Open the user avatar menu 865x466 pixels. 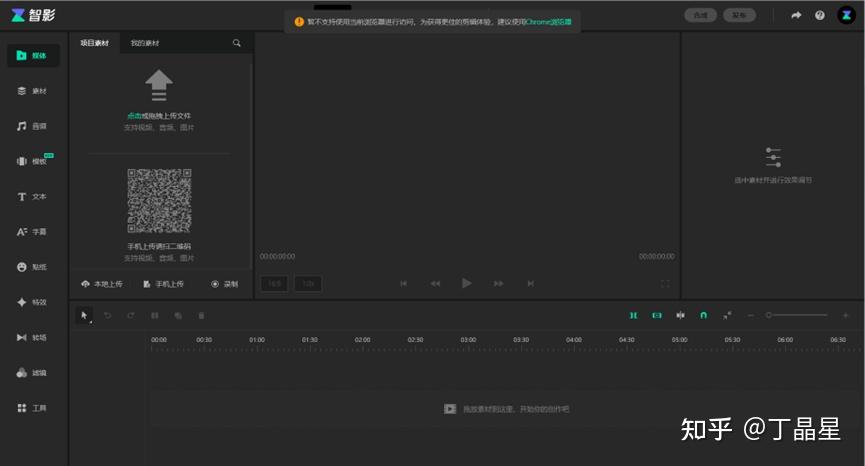click(846, 15)
